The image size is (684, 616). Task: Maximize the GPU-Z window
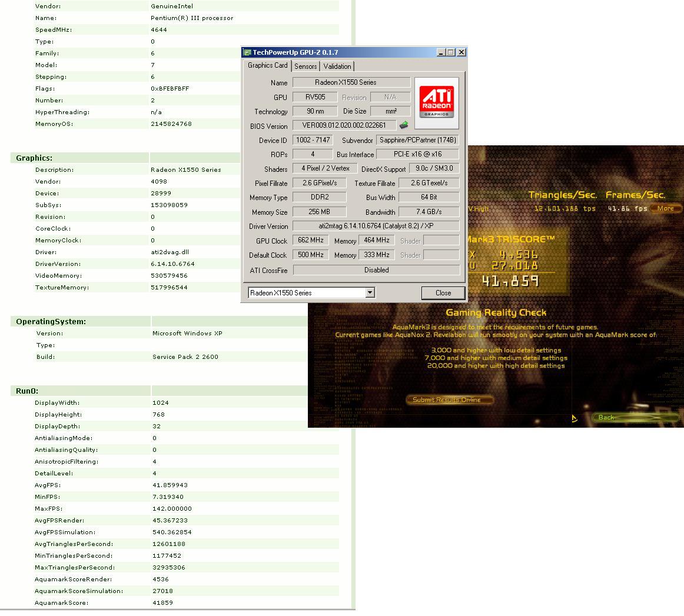tap(451, 52)
